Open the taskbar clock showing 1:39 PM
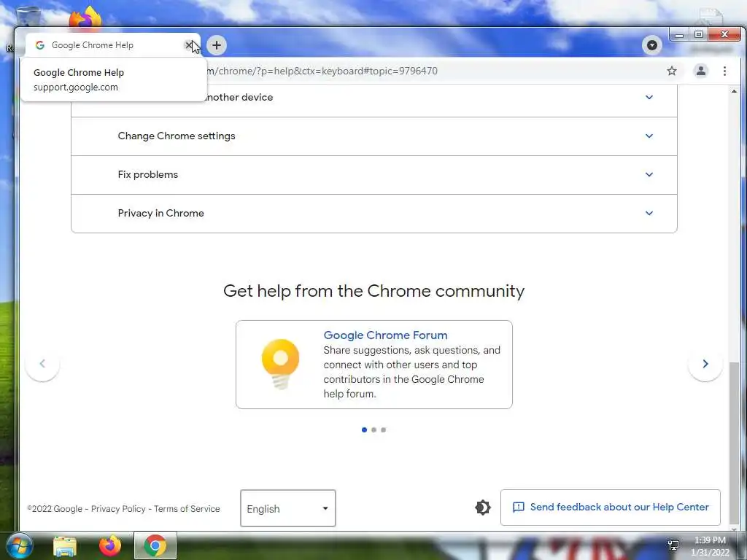747x560 pixels. pos(710,546)
